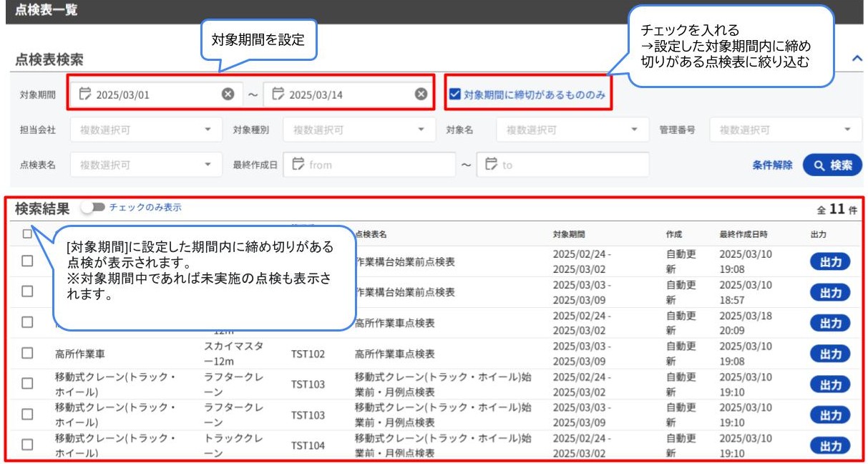Click calendar icon in 最終作成日 from field
The width and height of the screenshot is (868, 464).
[x=298, y=165]
